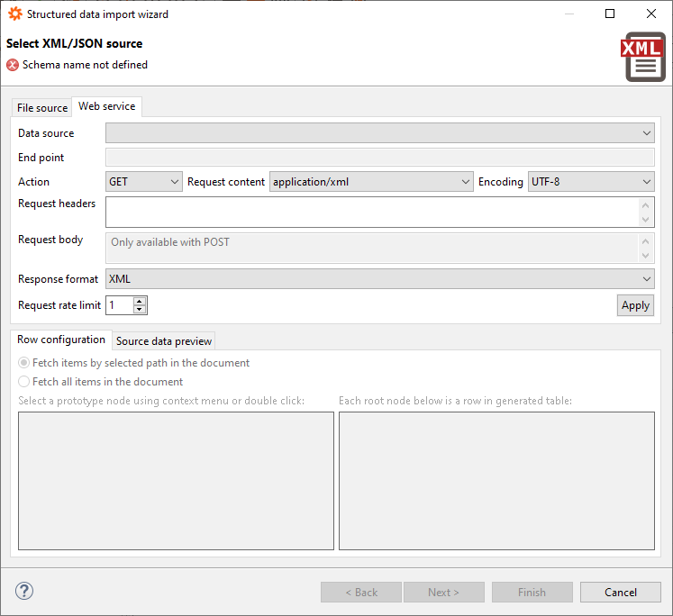673x616 pixels.
Task: Open the Request content type dropdown
Action: click(x=371, y=182)
